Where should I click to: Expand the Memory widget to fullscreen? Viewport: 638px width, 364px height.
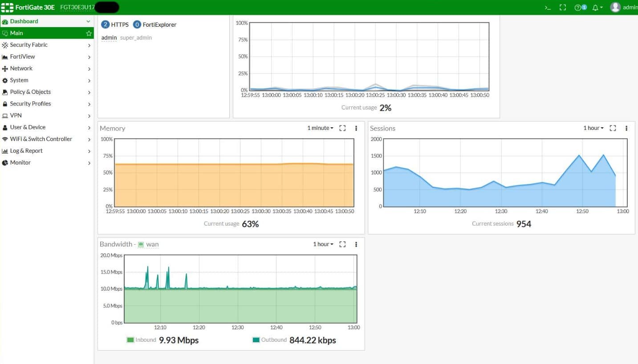(342, 128)
